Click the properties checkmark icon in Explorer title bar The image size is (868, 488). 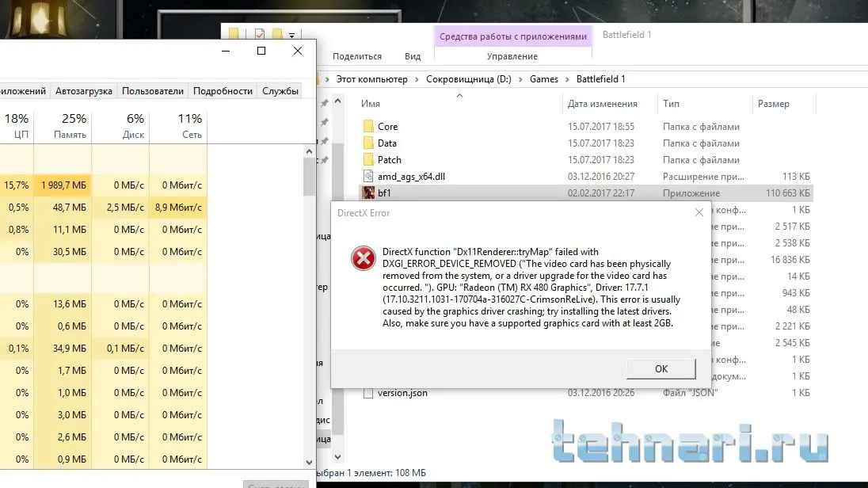[260, 34]
